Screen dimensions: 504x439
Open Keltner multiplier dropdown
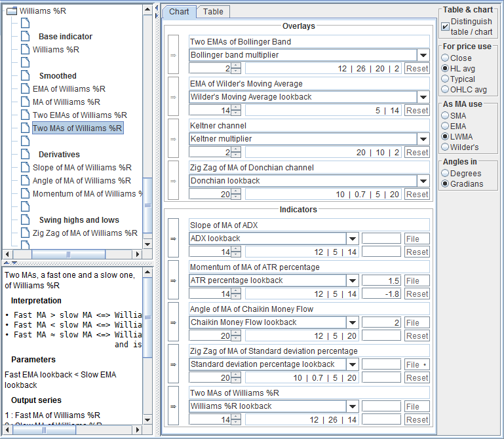(423, 139)
